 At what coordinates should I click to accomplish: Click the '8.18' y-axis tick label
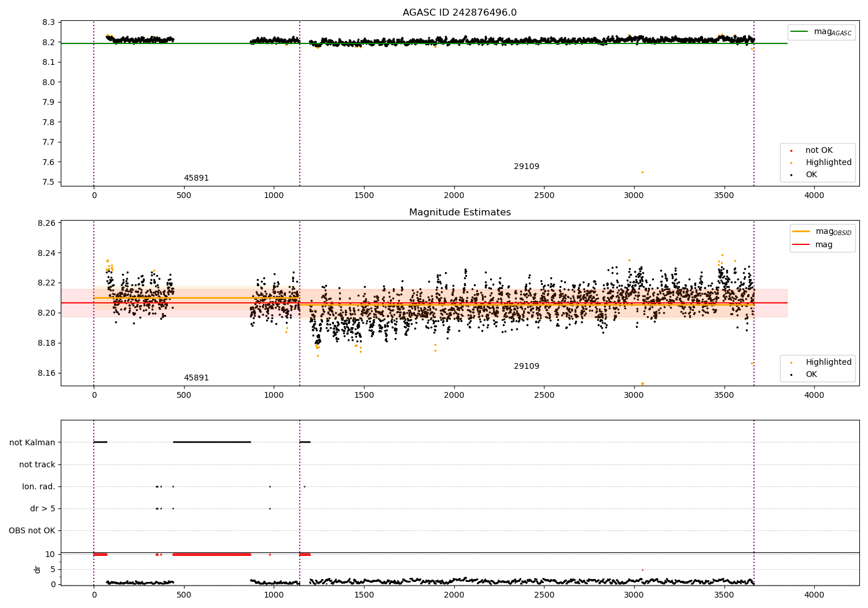point(47,343)
